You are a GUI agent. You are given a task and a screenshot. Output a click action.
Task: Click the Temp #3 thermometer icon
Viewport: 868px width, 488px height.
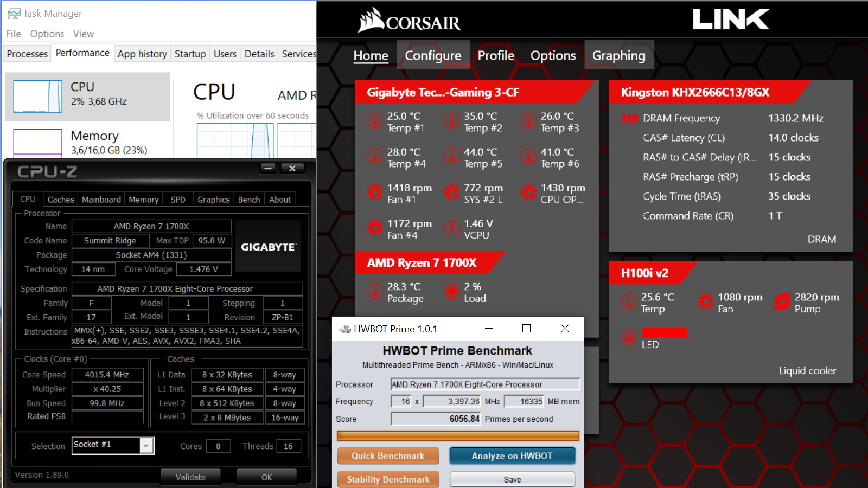[529, 121]
